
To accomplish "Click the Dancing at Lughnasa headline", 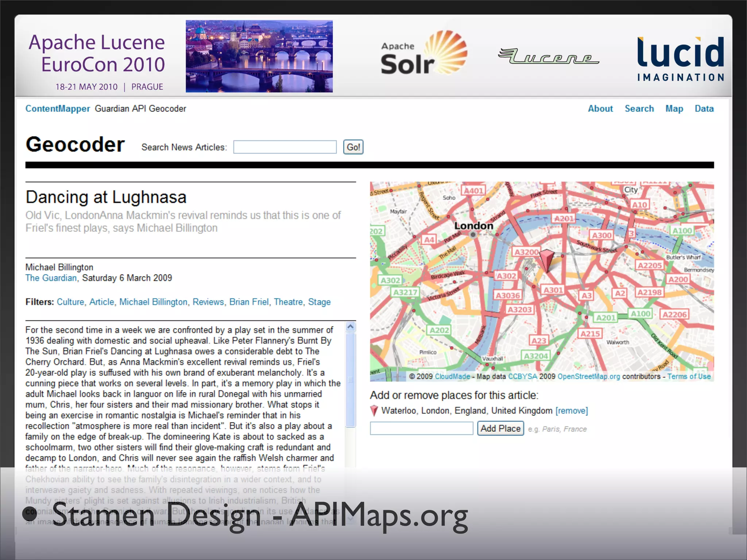I will click(106, 197).
